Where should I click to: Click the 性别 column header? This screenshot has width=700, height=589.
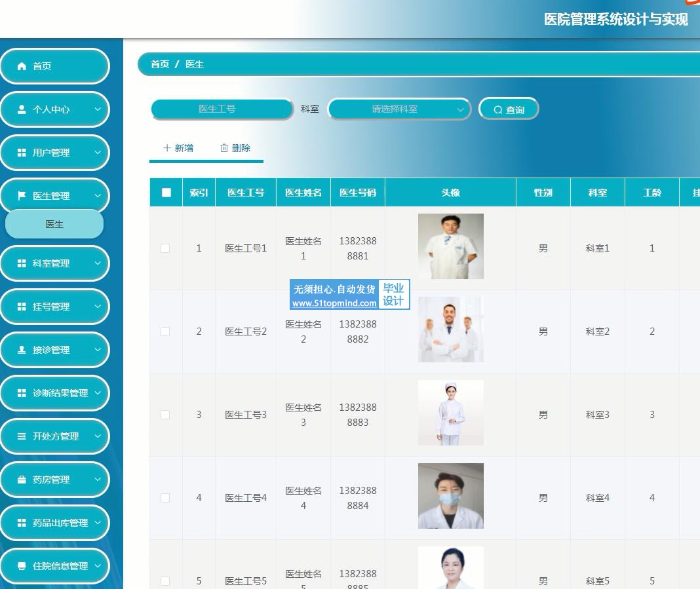pos(543,193)
